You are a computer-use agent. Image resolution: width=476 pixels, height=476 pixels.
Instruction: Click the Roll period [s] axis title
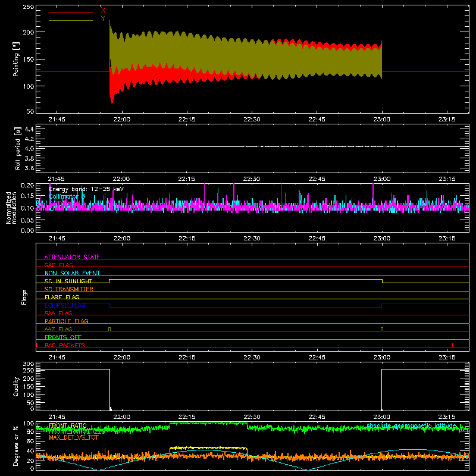point(17,148)
